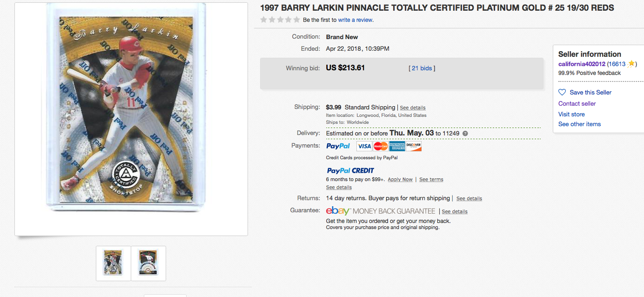Click the write a review link
Viewport: 644px width, 297px height.
click(356, 20)
